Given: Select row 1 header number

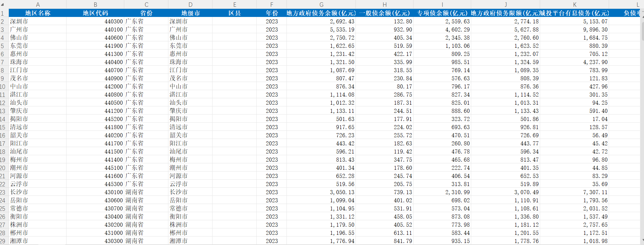Looking at the screenshot, I should 3,13.
